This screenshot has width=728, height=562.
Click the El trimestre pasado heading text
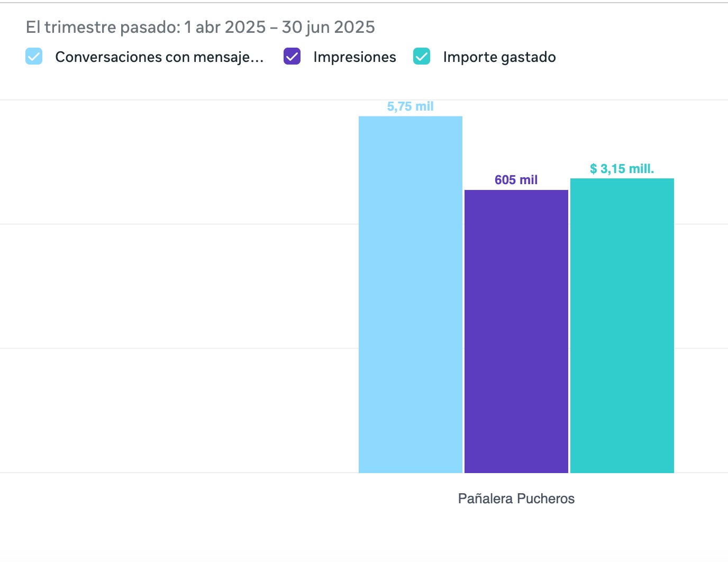pos(103,27)
